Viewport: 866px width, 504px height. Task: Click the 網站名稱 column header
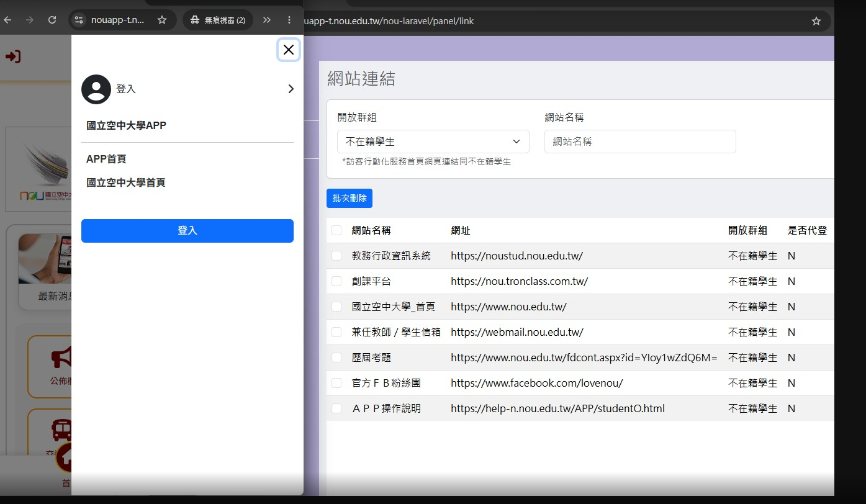click(371, 230)
